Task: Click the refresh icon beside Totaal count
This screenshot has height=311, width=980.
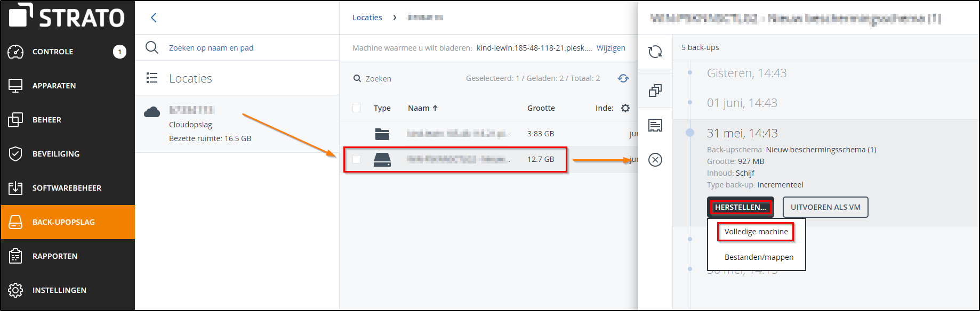Action: [x=623, y=78]
